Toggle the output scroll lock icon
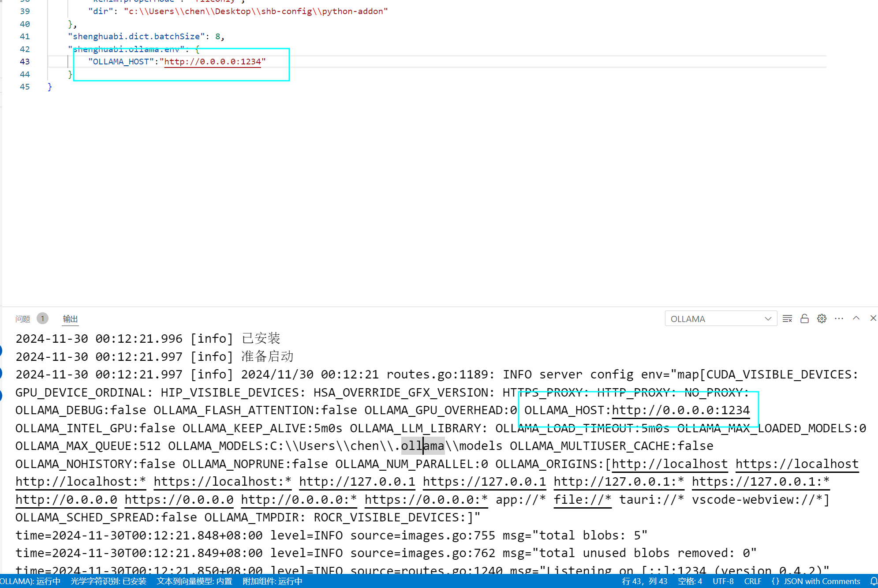Screen dimensions: 878x588 tap(804, 318)
